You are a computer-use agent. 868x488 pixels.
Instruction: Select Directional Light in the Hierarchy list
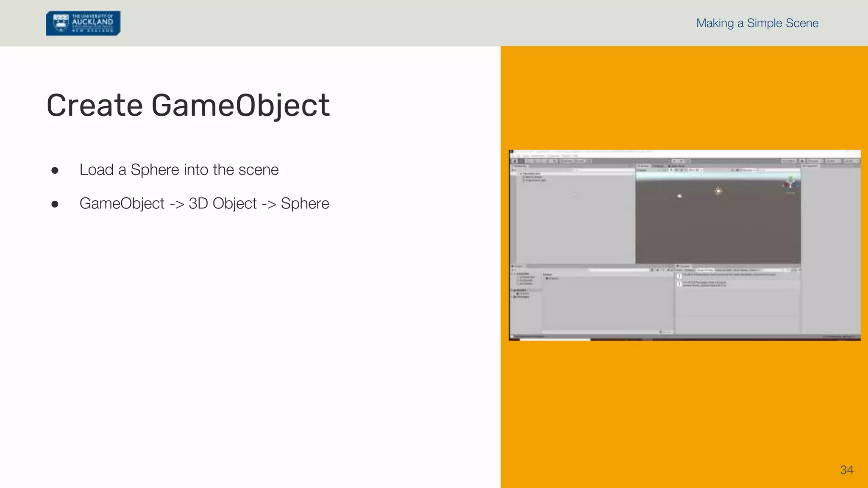point(535,180)
